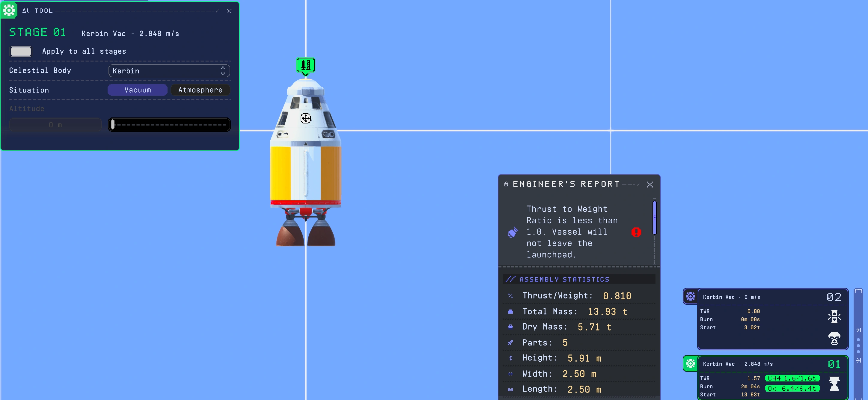Click the move gizmo on the capsule
Viewport: 868px width, 400px height.
point(305,118)
